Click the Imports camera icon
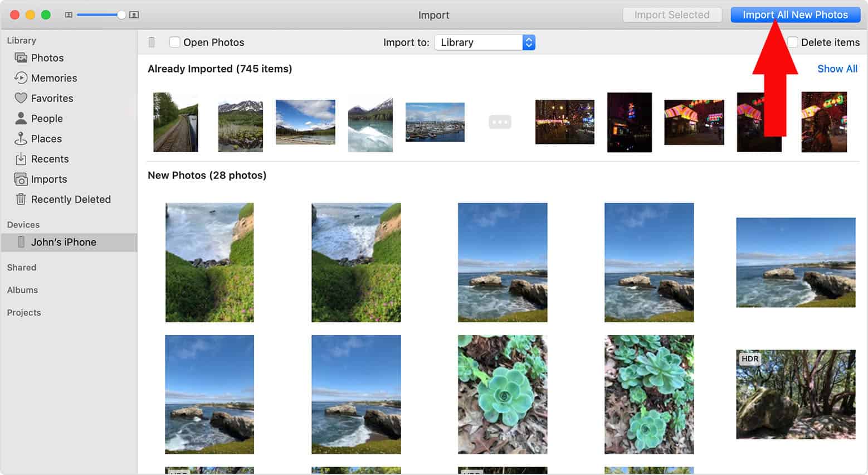The height and width of the screenshot is (475, 868). coord(21,180)
